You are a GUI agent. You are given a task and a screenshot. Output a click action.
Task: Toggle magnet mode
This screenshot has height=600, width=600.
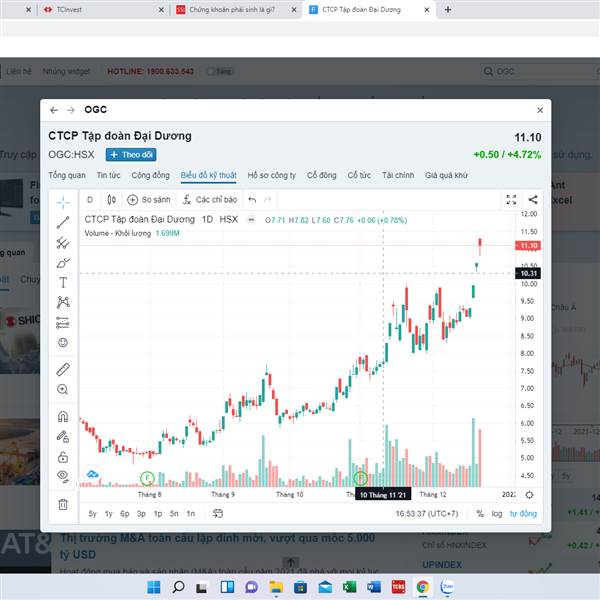click(x=63, y=416)
